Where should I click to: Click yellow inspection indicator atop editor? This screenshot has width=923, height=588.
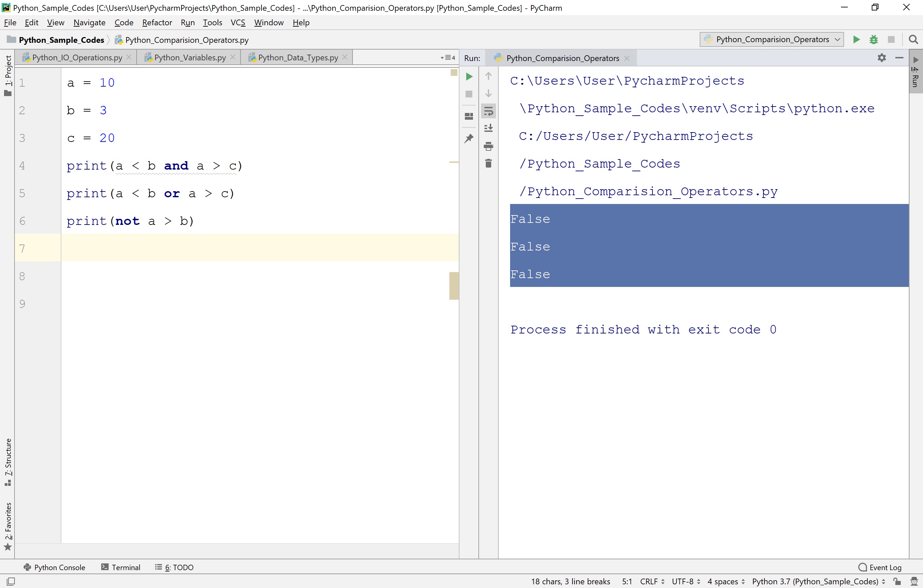coord(454,72)
